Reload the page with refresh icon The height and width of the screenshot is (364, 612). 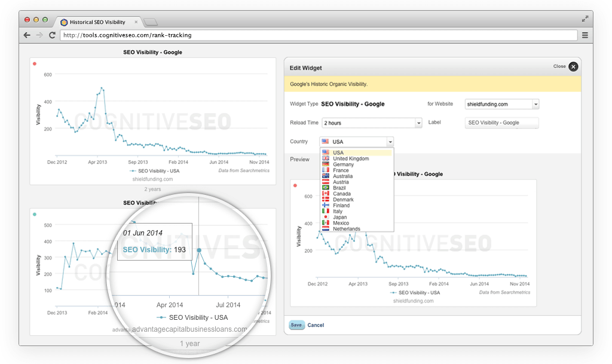[53, 35]
